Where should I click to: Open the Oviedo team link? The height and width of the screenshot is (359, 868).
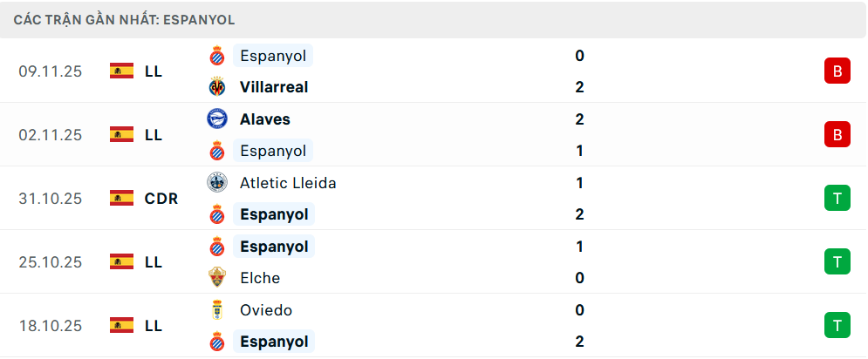(x=266, y=310)
